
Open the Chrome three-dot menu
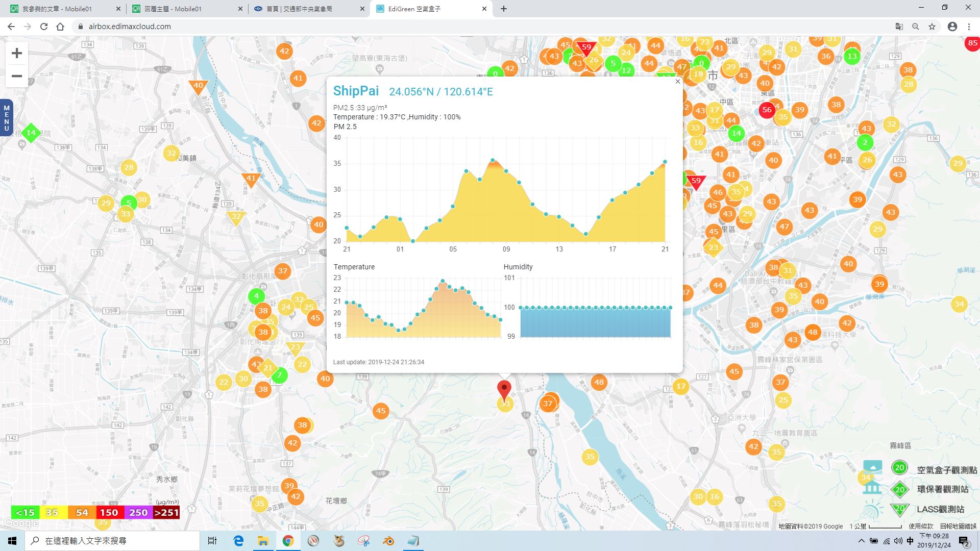tap(969, 27)
